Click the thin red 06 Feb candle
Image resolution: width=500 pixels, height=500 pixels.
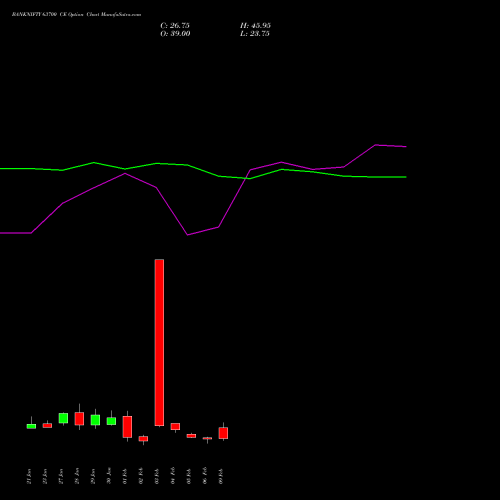pos(207,438)
